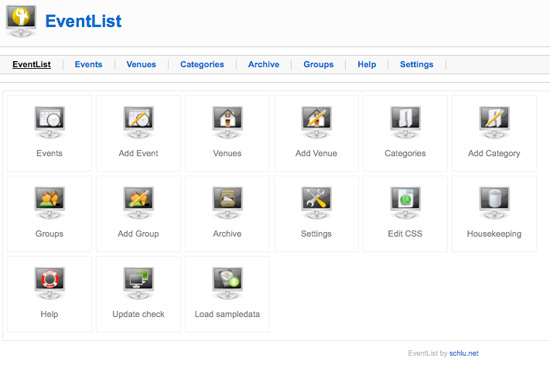Open the Archive drawer icon

tap(227, 203)
